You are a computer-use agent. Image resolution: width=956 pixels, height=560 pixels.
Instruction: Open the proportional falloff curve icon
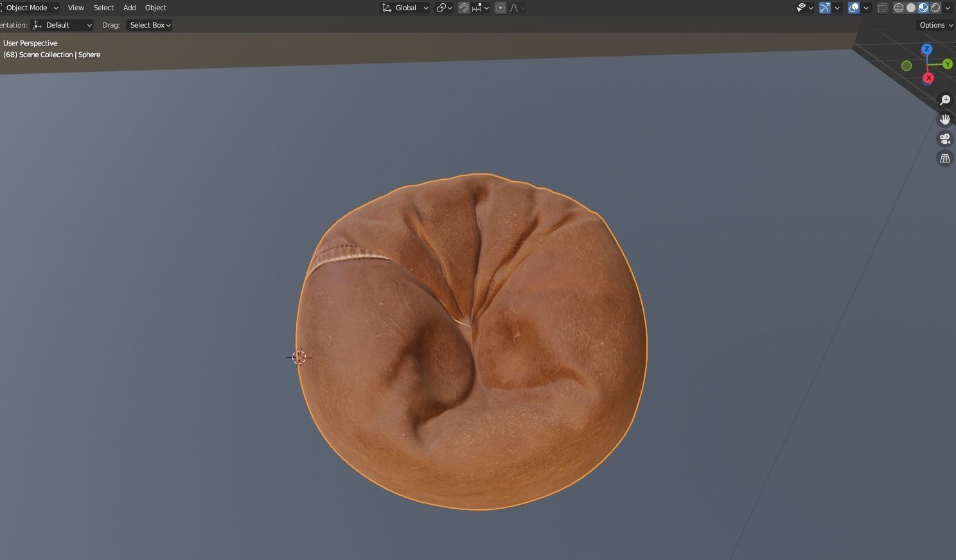[x=514, y=8]
